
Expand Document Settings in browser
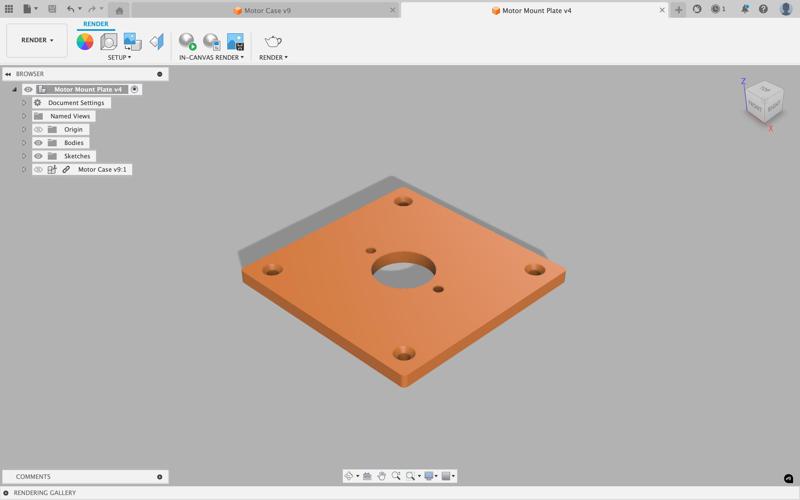pyautogui.click(x=23, y=103)
